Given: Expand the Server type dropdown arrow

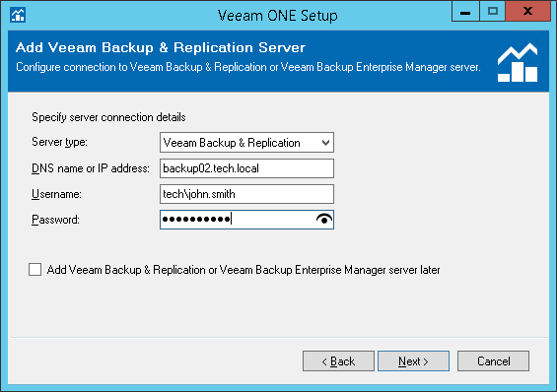Looking at the screenshot, I should 325,143.
